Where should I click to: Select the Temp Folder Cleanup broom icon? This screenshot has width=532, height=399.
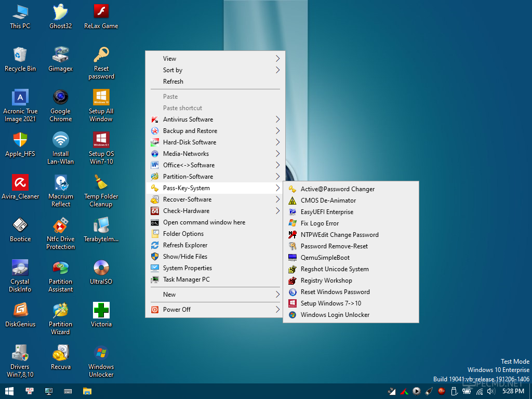101,191
